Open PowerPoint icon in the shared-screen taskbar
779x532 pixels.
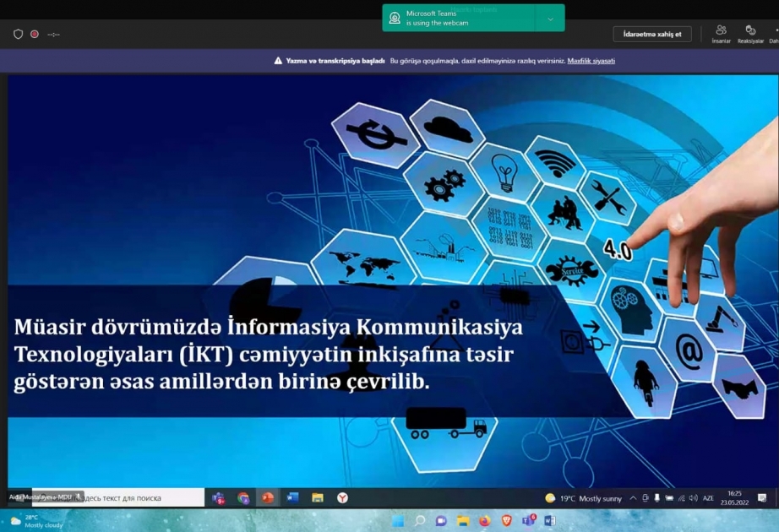[268, 497]
